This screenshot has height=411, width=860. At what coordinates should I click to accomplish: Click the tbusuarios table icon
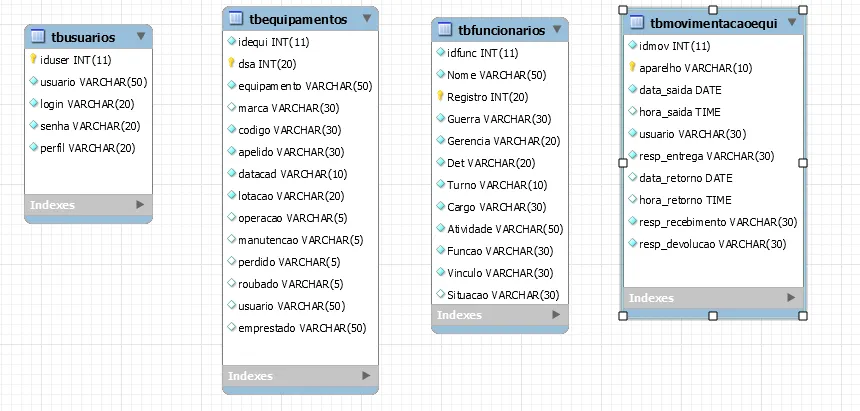(x=38, y=37)
